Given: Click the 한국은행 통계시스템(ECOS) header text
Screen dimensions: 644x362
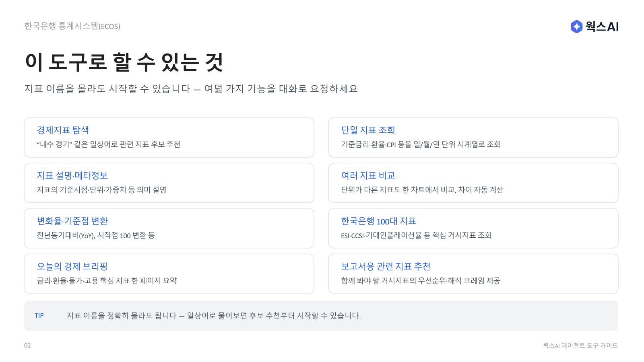Looking at the screenshot, I should [x=72, y=26].
